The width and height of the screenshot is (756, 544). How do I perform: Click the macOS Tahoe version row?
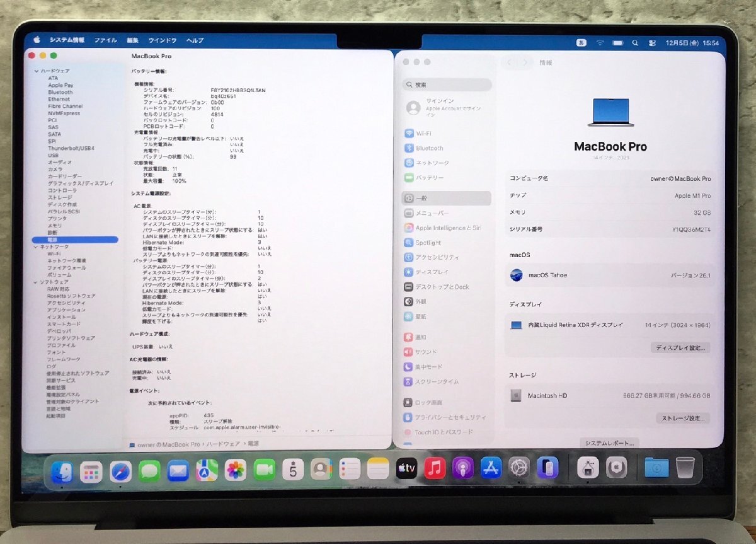click(610, 275)
